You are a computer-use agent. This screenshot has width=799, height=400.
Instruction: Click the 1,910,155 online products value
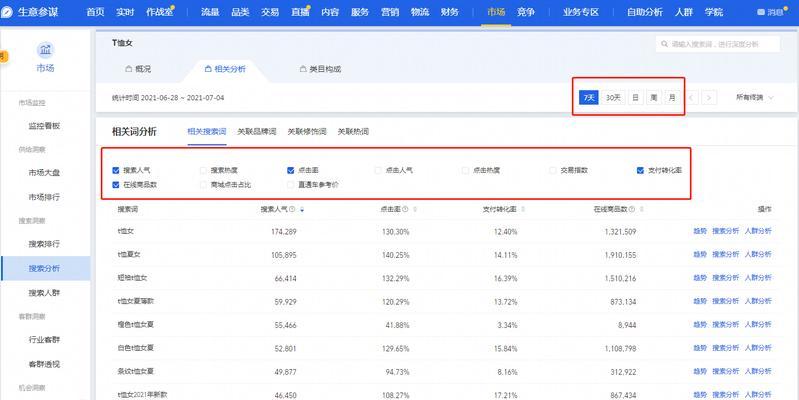620,255
